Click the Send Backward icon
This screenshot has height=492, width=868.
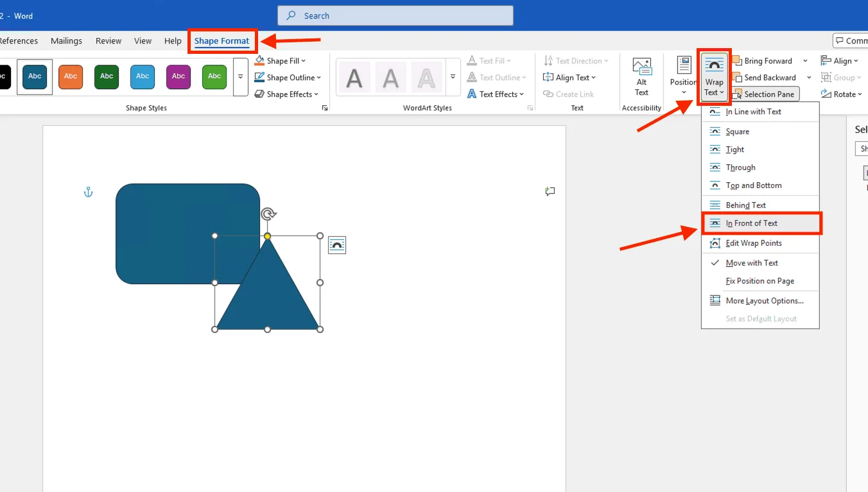(x=737, y=78)
